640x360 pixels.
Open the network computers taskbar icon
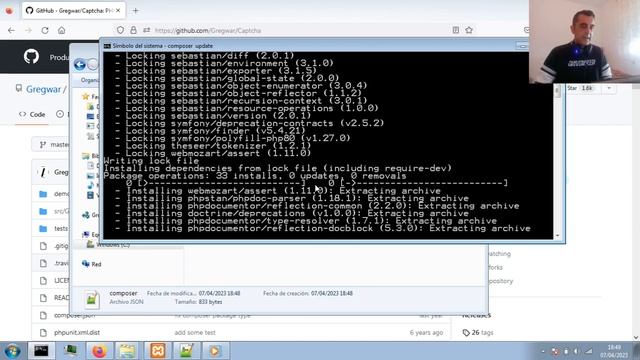click(x=70, y=351)
